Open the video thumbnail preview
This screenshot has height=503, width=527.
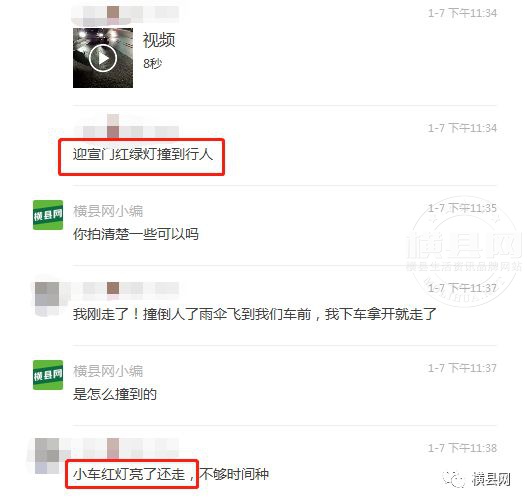[x=103, y=58]
